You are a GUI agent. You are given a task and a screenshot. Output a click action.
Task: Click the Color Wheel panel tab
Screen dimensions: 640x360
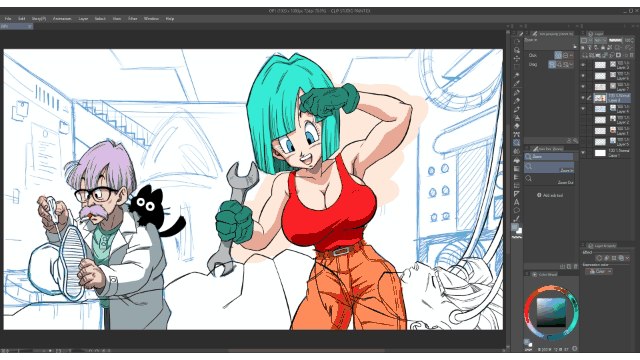coord(545,275)
